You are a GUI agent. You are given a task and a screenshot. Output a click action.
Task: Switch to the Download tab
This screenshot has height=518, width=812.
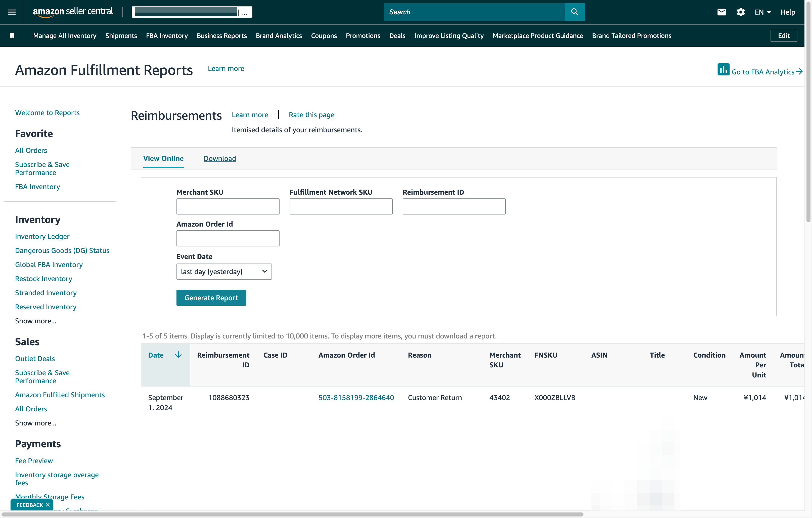(x=220, y=158)
